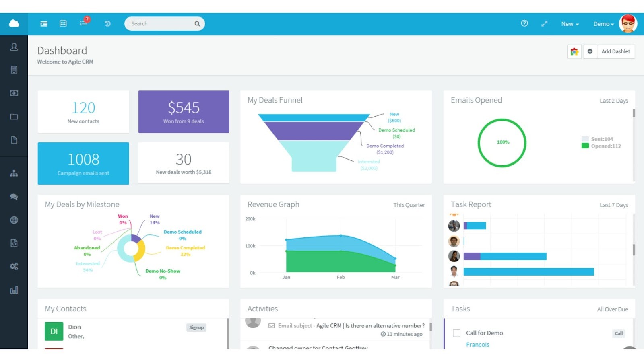Open the recent history icon in the top bar

(107, 23)
